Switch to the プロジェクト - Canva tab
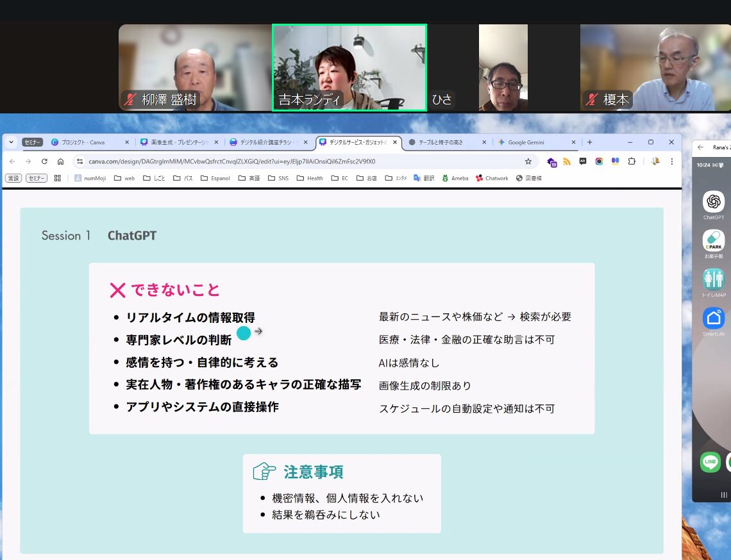This screenshot has height=560, width=731. [83, 142]
